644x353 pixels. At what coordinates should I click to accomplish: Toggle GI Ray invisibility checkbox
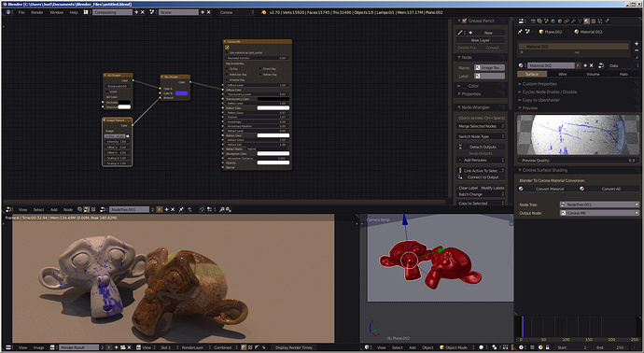(227, 68)
